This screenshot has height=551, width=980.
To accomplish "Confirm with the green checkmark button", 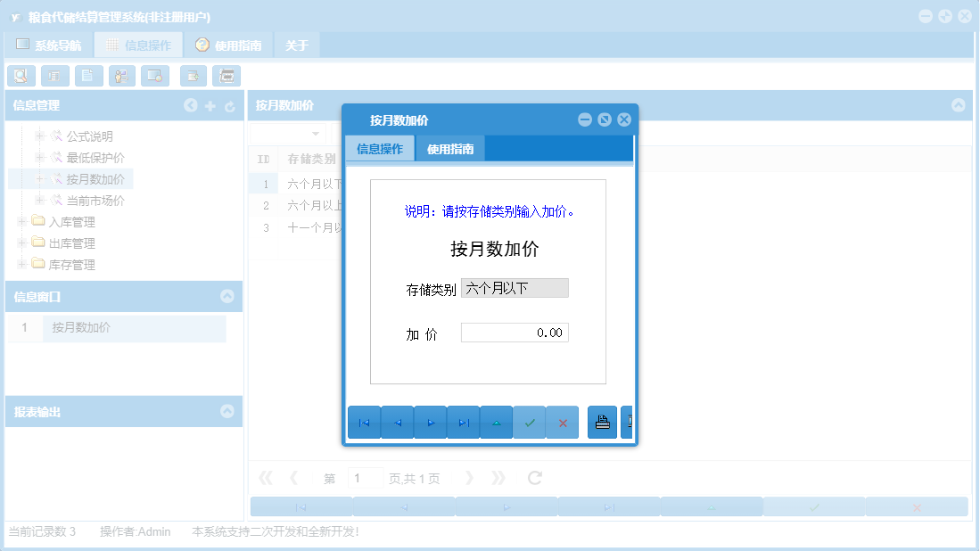I will 529,422.
